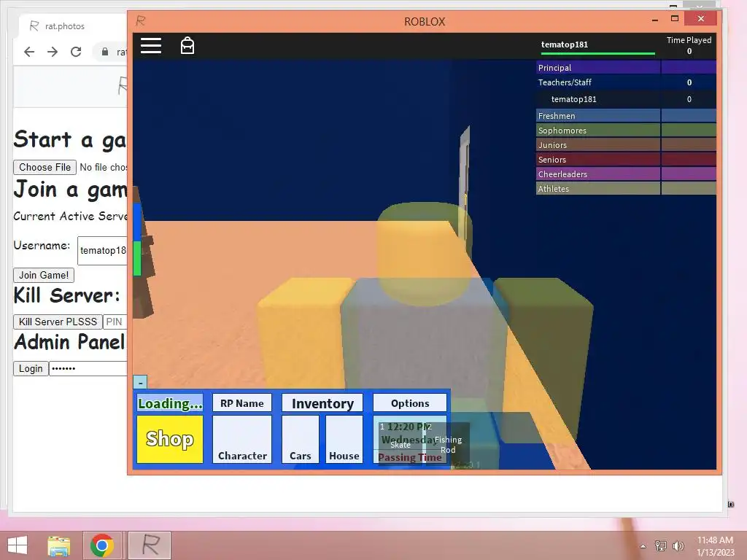This screenshot has width=747, height=560.
Task: Click the tematop181 name with health bar
Action: [x=597, y=47]
